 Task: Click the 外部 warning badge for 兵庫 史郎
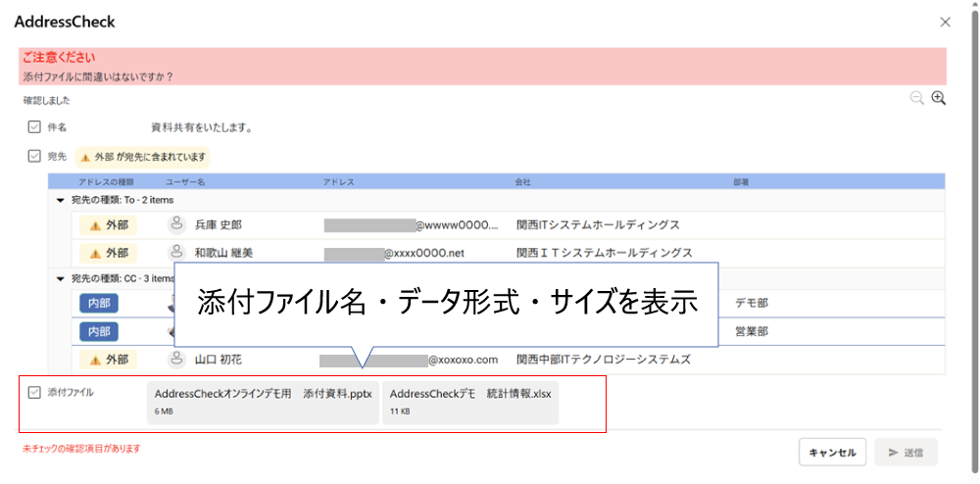click(109, 225)
